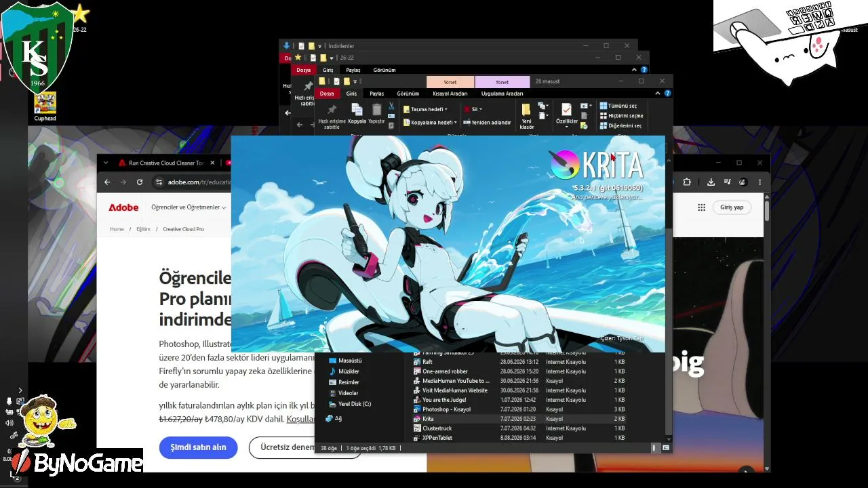Collapse the ribbon in 26 masaüst window
868x488 pixels.
658,94
